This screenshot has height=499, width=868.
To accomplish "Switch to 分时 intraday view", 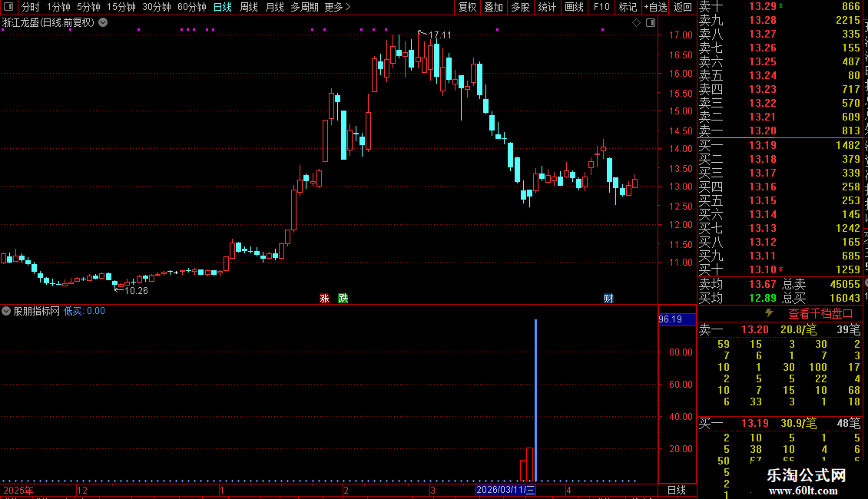I will [x=31, y=7].
